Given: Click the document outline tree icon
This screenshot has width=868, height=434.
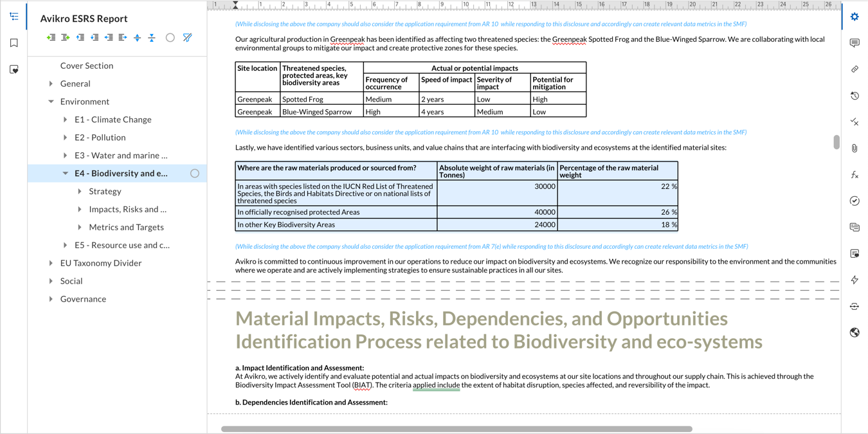Looking at the screenshot, I should pos(14,16).
